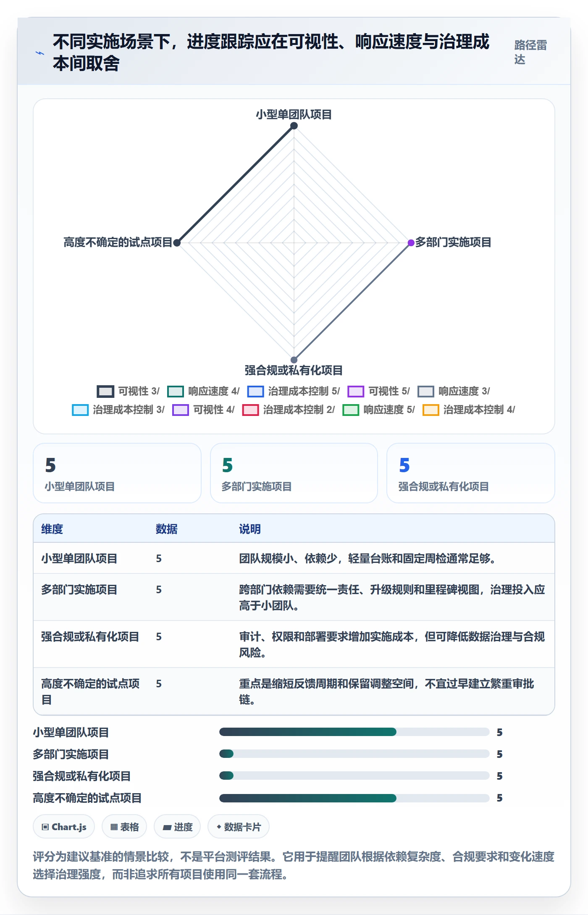This screenshot has width=588, height=915.
Task: Toggle the dark 可视性 3/ legend swatch
Action: point(105,392)
